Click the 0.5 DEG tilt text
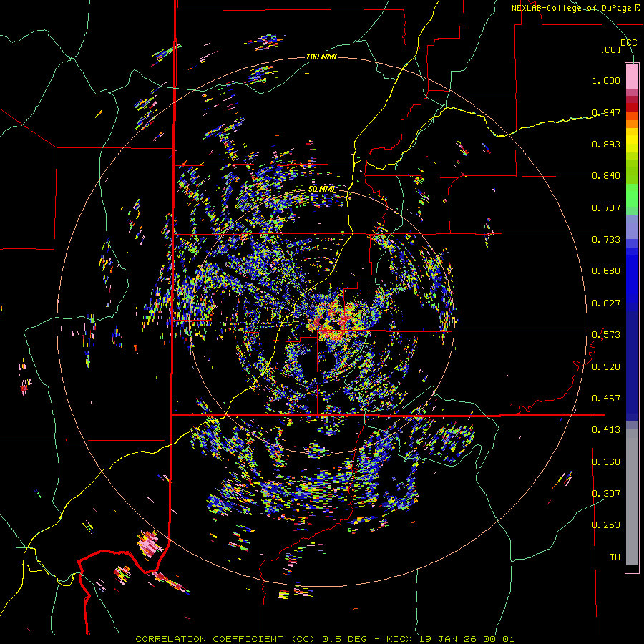This screenshot has height=644, width=644. (344, 639)
